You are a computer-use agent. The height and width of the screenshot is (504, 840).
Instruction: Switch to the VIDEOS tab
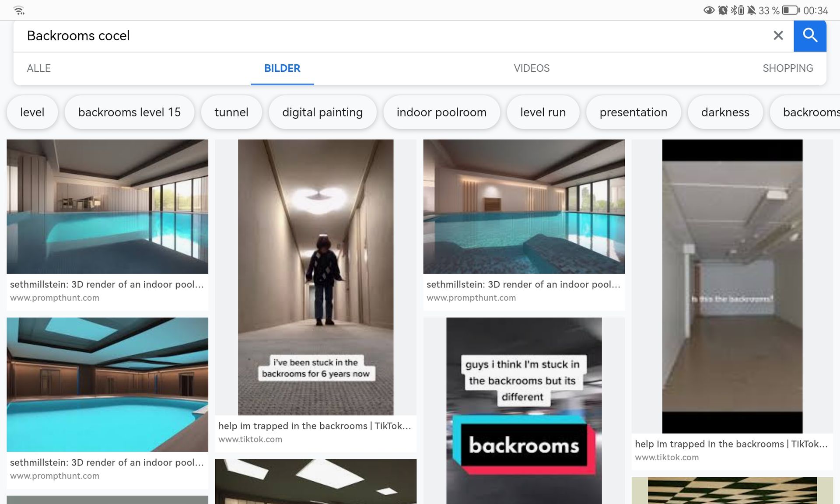(x=532, y=68)
